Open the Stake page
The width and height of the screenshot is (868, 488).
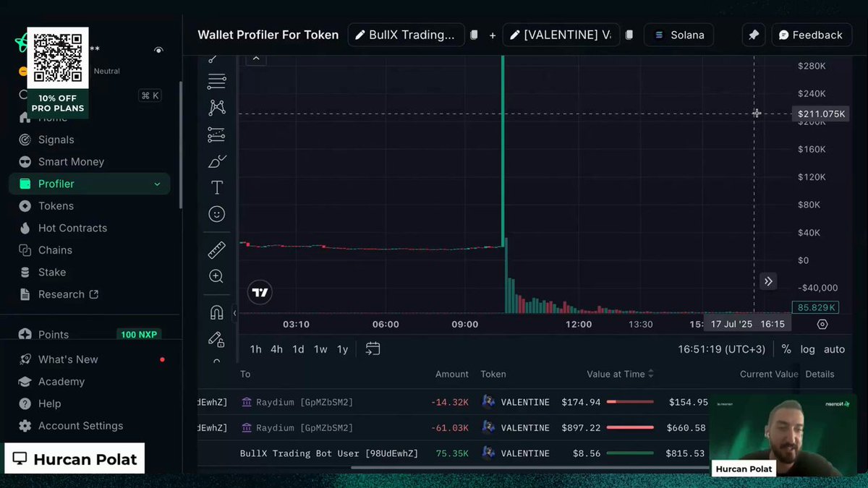point(52,272)
